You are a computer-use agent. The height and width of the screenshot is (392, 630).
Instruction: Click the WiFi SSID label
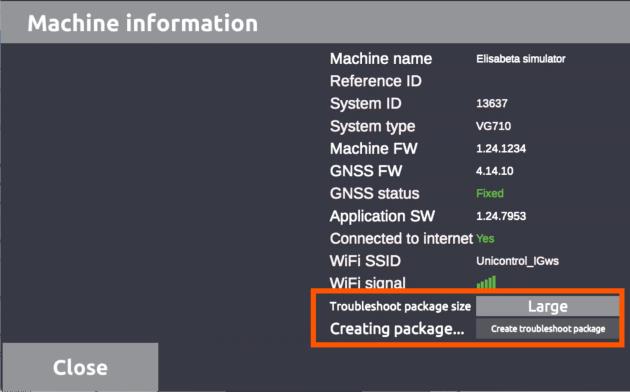coord(365,261)
